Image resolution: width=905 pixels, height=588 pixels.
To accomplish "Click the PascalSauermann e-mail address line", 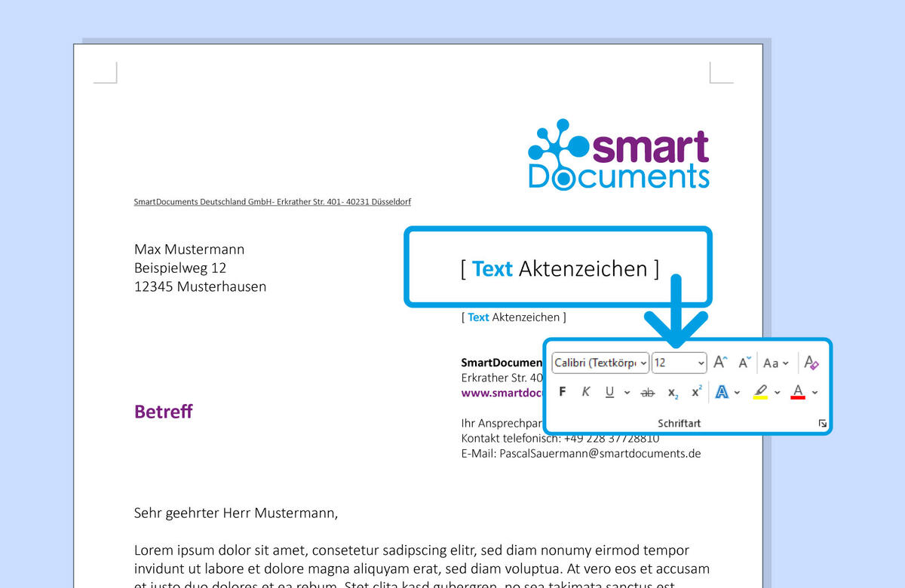I will click(x=581, y=453).
